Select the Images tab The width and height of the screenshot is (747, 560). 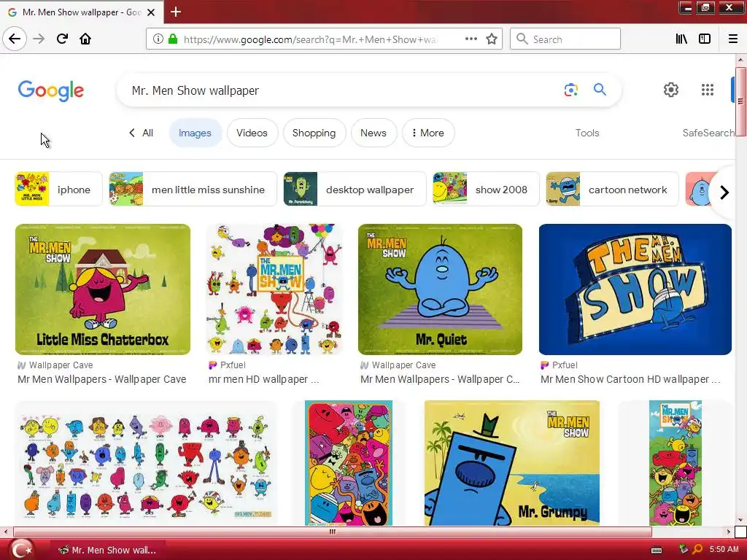(195, 133)
